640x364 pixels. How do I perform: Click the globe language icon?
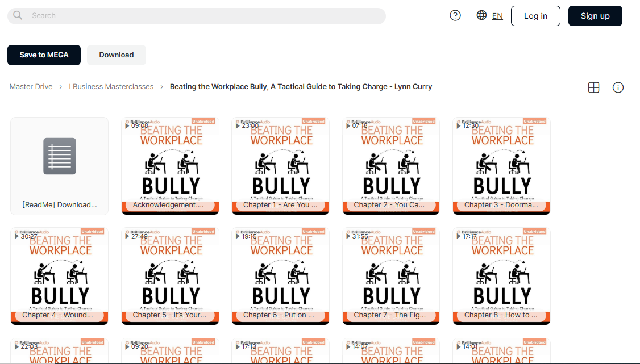pyautogui.click(x=481, y=15)
